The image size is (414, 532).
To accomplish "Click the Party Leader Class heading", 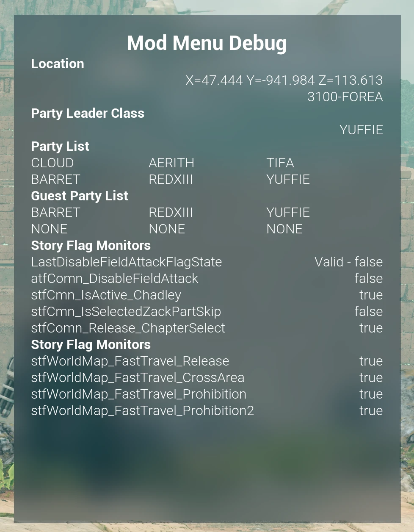I will pyautogui.click(x=88, y=113).
